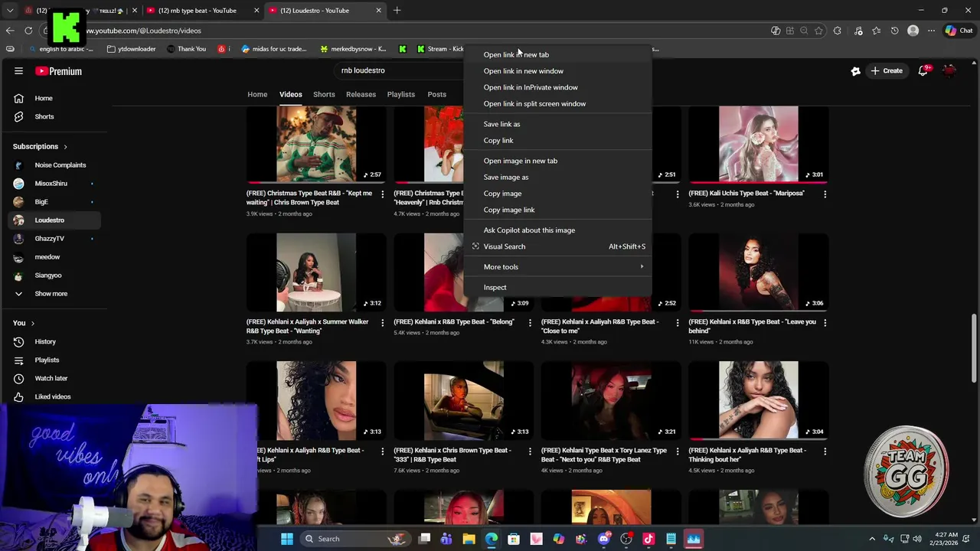The width and height of the screenshot is (980, 551).
Task: Open a new browser tab with plus
Action: coord(397,10)
